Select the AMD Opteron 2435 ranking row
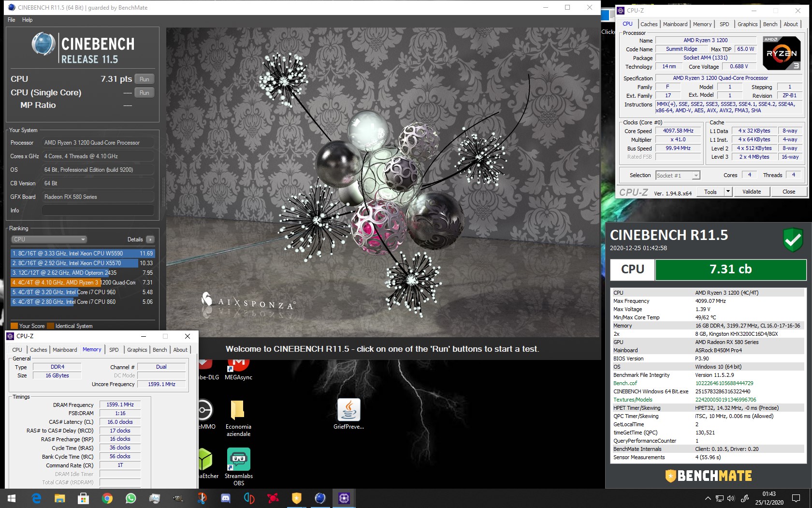Screen dimensions: 812x508 [83, 273]
